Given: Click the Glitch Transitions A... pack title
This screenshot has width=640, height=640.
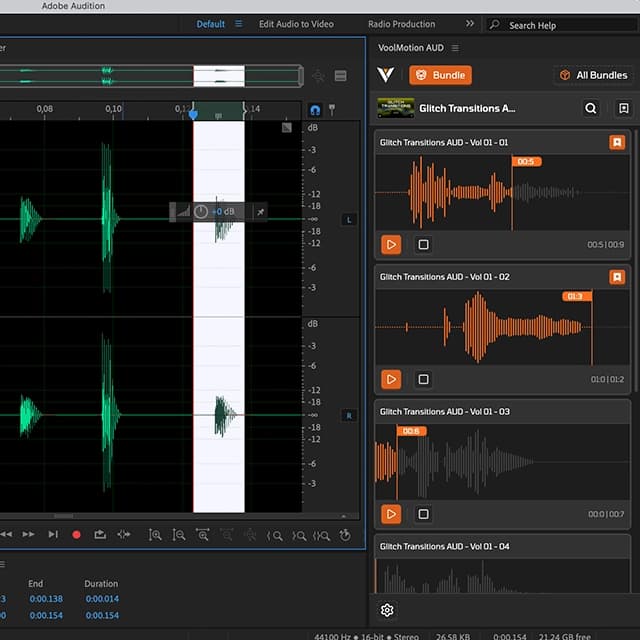Looking at the screenshot, I should [467, 108].
